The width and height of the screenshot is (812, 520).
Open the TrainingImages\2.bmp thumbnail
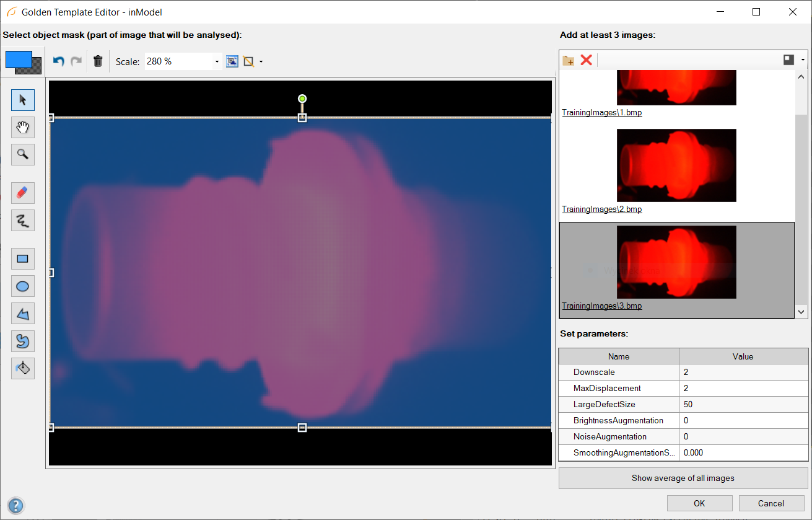676,165
